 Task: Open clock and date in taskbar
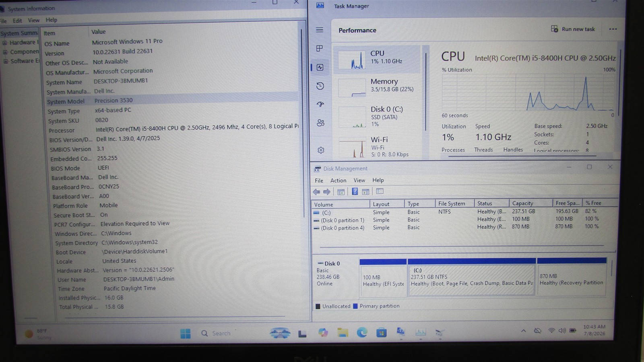pos(594,330)
